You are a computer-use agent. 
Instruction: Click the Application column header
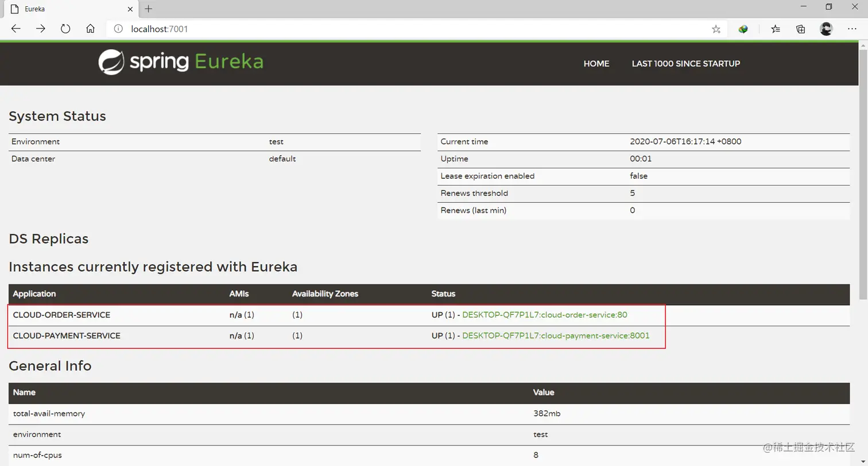point(34,294)
